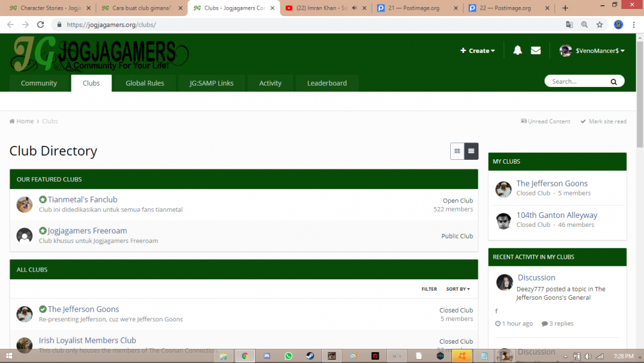Click the Unread Content link
This screenshot has height=363, width=644.
click(545, 121)
